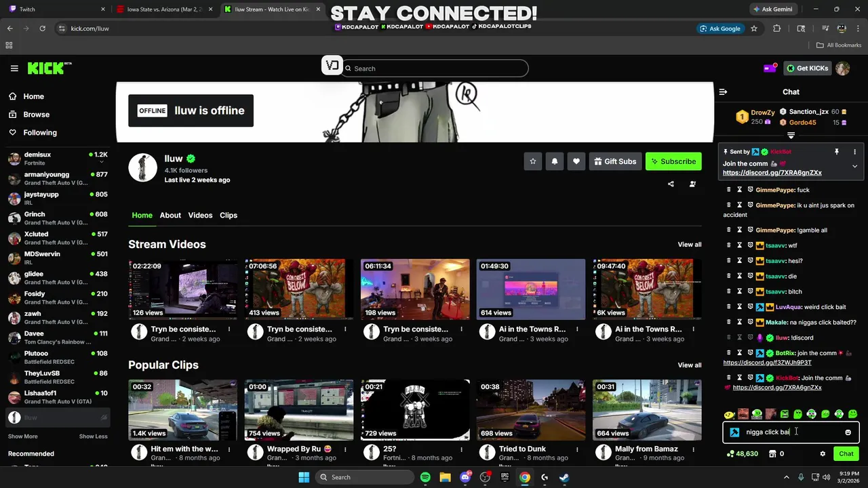The image size is (868, 488).
Task: Open Grinch channel in following list
Action: click(x=57, y=218)
